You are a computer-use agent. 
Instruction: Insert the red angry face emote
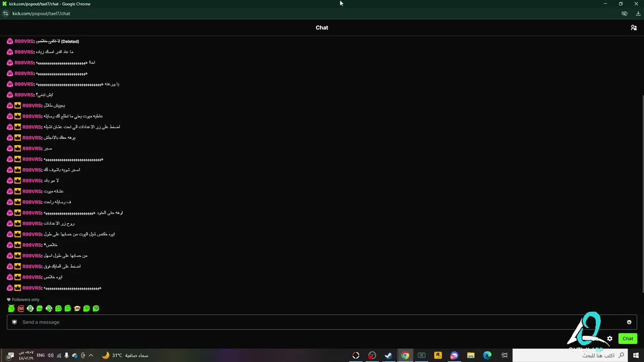point(21,308)
